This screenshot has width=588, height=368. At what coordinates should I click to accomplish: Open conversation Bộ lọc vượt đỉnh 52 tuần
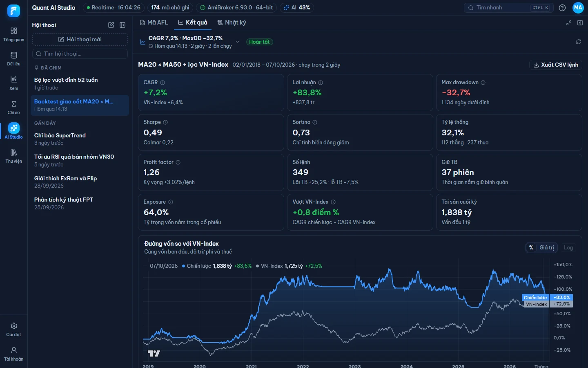point(80,83)
